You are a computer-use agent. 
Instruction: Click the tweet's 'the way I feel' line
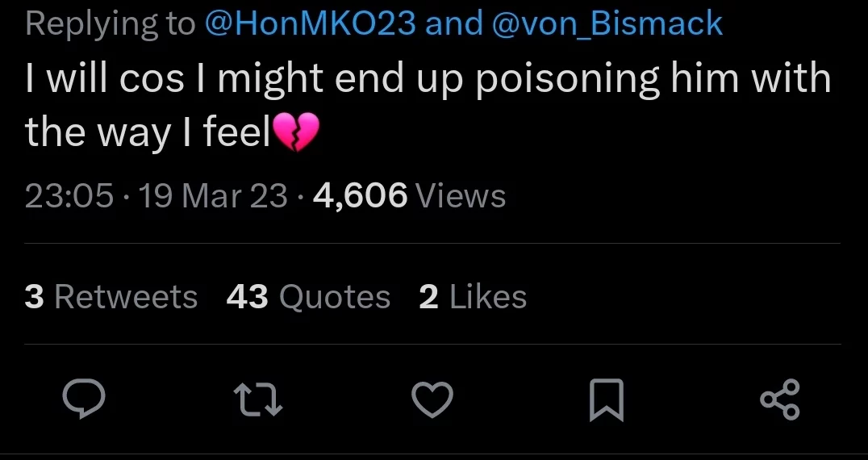pyautogui.click(x=148, y=133)
